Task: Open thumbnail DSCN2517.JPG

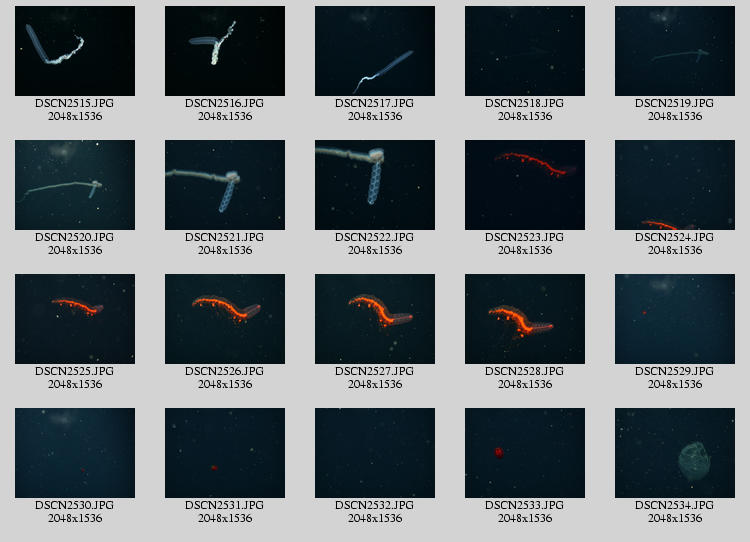Action: (x=375, y=51)
